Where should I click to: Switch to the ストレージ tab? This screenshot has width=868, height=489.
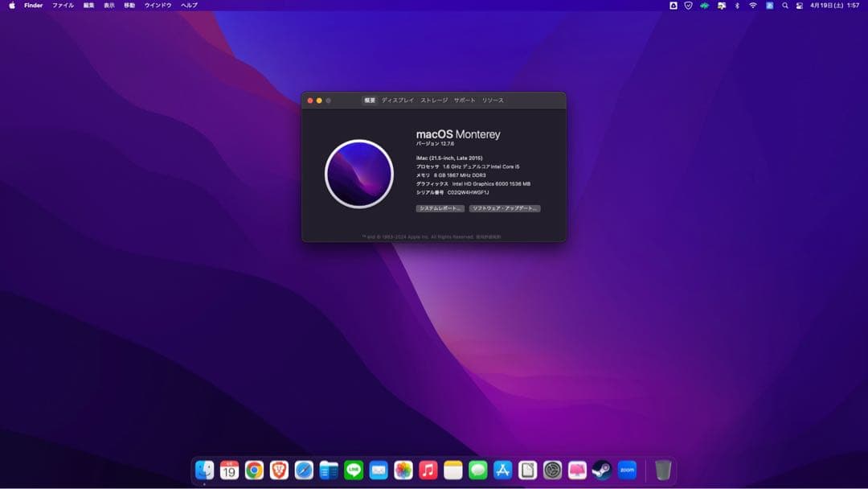click(x=433, y=101)
